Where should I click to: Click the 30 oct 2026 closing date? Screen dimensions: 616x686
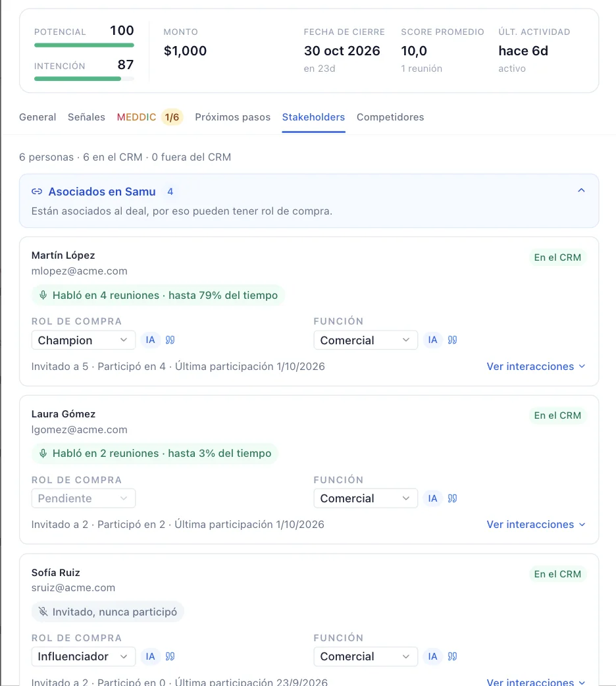pyautogui.click(x=342, y=51)
